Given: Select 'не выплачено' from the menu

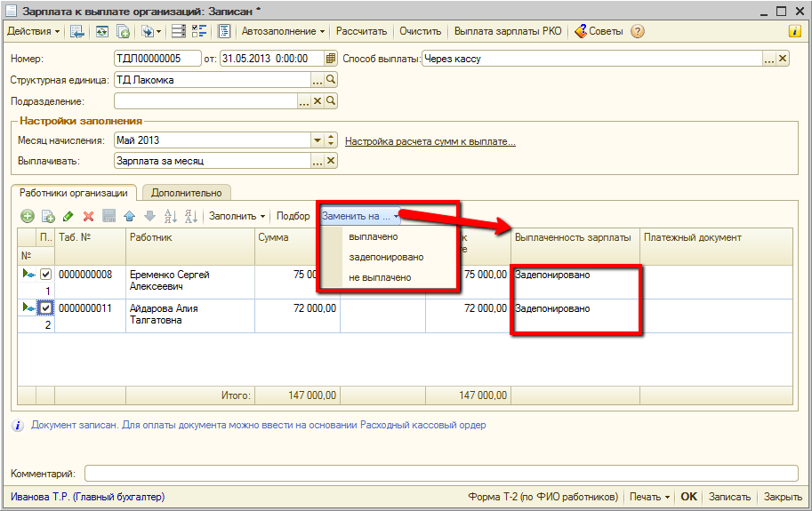Looking at the screenshot, I should click(x=380, y=277).
